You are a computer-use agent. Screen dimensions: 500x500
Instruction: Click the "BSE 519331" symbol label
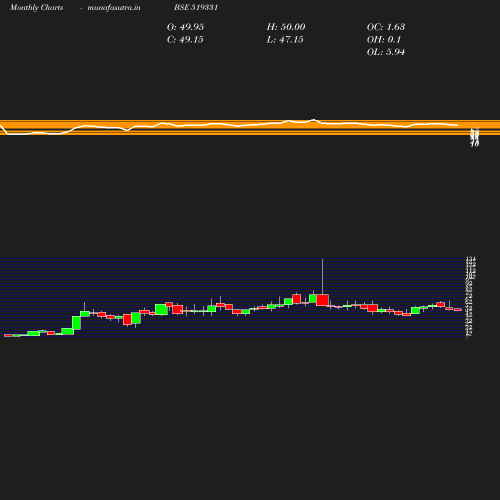(x=196, y=7)
